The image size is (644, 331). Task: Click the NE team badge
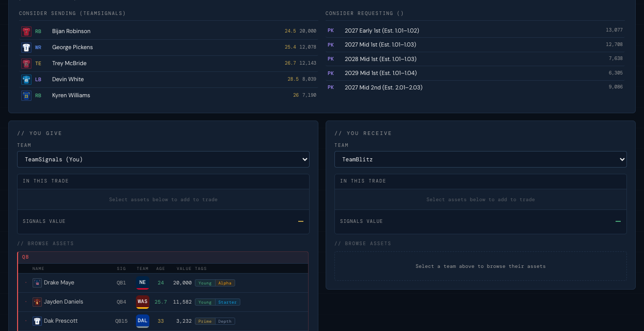(x=143, y=283)
